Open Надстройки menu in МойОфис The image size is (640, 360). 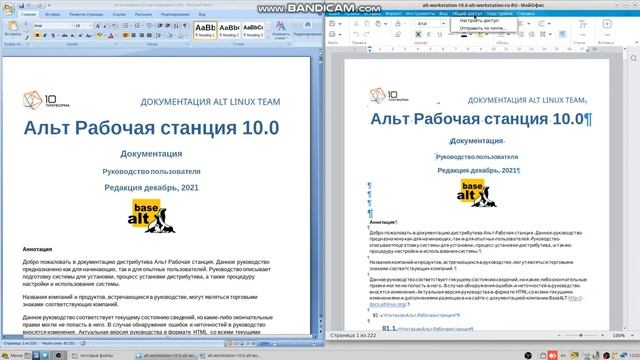pyautogui.click(x=500, y=13)
